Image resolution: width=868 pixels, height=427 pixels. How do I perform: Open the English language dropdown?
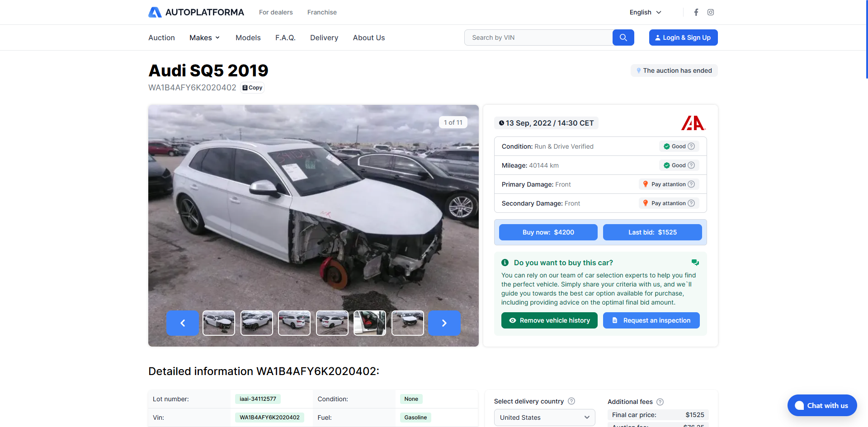point(646,12)
